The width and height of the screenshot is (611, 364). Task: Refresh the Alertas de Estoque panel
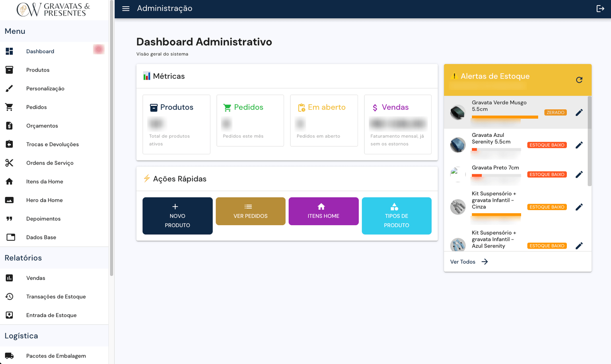(x=579, y=80)
